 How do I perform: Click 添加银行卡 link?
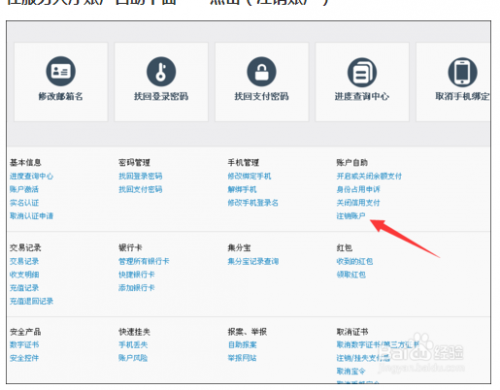point(137,288)
